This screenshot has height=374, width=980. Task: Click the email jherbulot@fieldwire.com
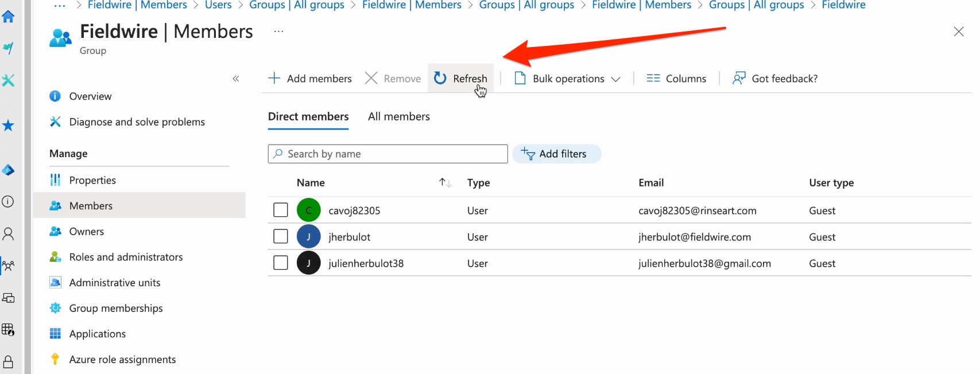pos(695,237)
